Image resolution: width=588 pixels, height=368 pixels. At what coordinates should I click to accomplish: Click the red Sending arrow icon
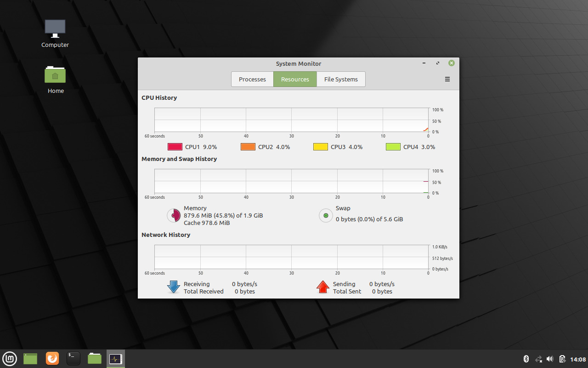(x=322, y=287)
